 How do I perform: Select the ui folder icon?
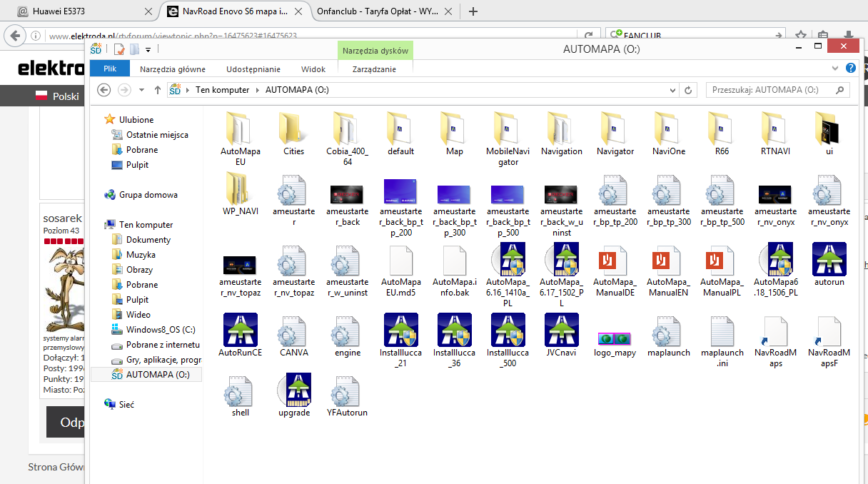(x=829, y=128)
